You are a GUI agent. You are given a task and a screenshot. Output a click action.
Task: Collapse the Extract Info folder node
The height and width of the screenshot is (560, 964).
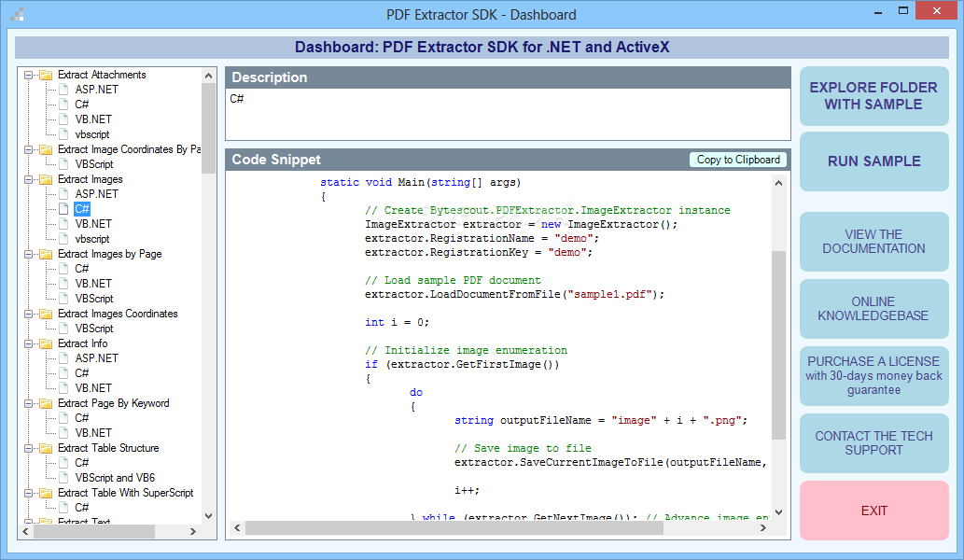pos(28,343)
